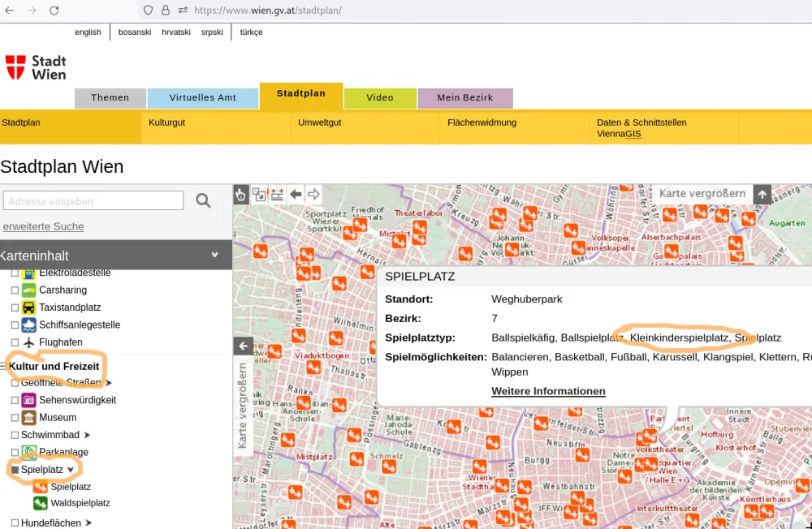The image size is (812, 529).
Task: Open the Weitere Informationen link
Action: coord(548,391)
